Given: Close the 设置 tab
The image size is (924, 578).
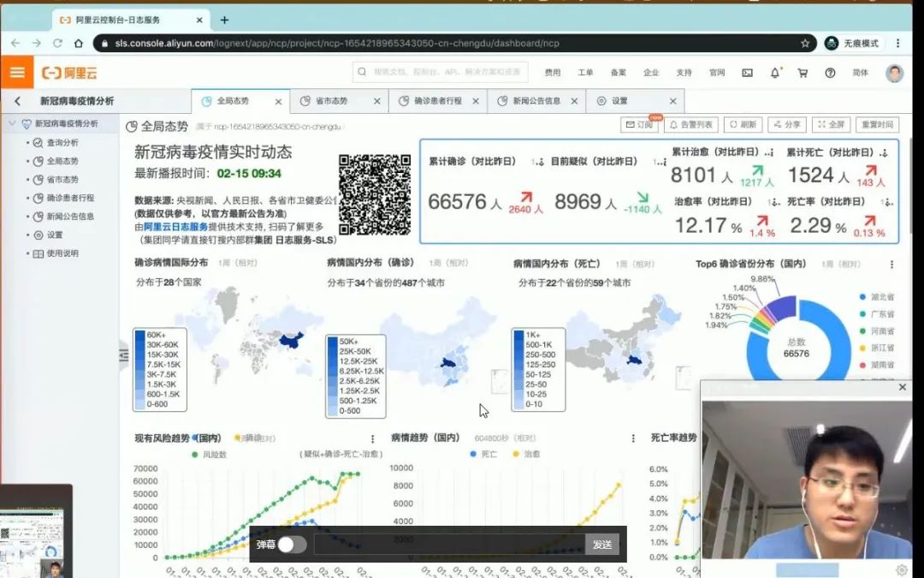Looking at the screenshot, I should (673, 101).
